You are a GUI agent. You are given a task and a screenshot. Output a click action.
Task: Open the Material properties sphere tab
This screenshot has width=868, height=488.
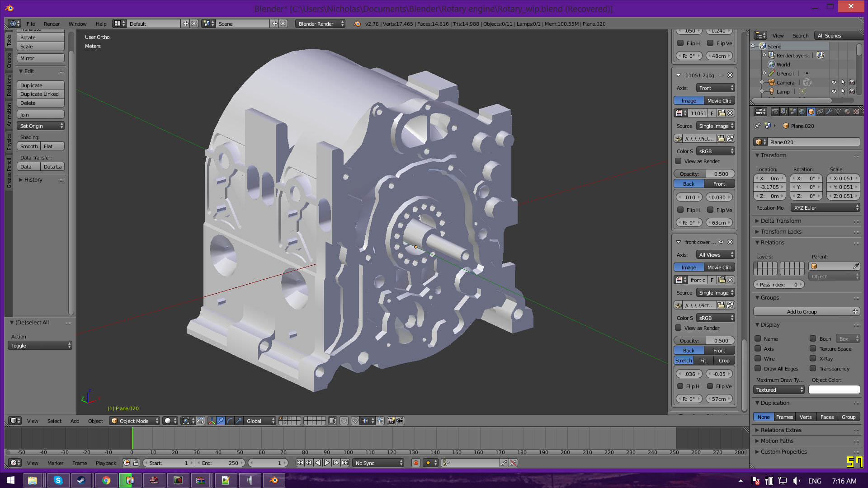pyautogui.click(x=847, y=112)
